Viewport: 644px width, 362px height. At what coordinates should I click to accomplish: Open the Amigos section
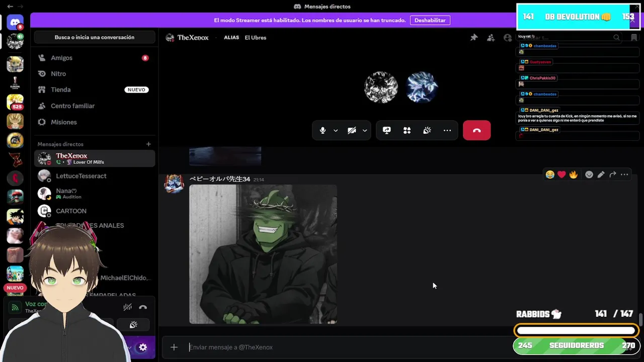[x=95, y=58]
